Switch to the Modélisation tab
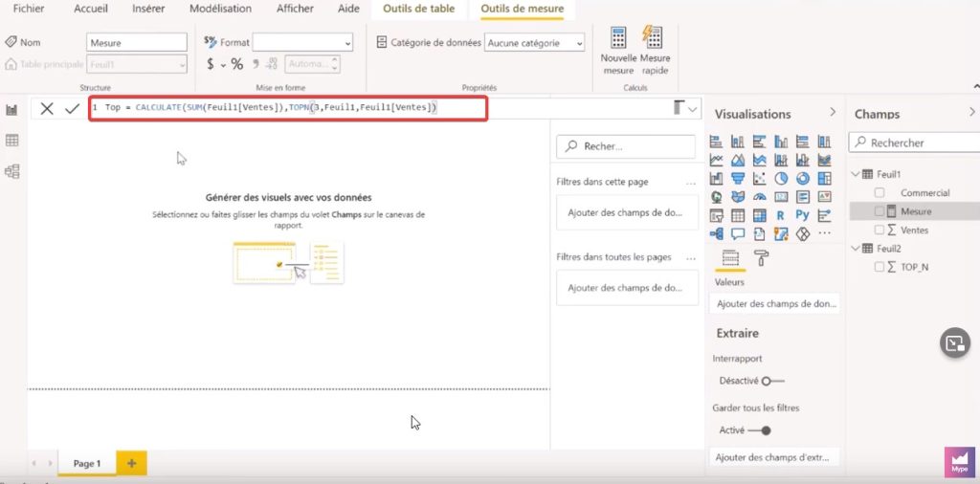The image size is (980, 484). (221, 9)
